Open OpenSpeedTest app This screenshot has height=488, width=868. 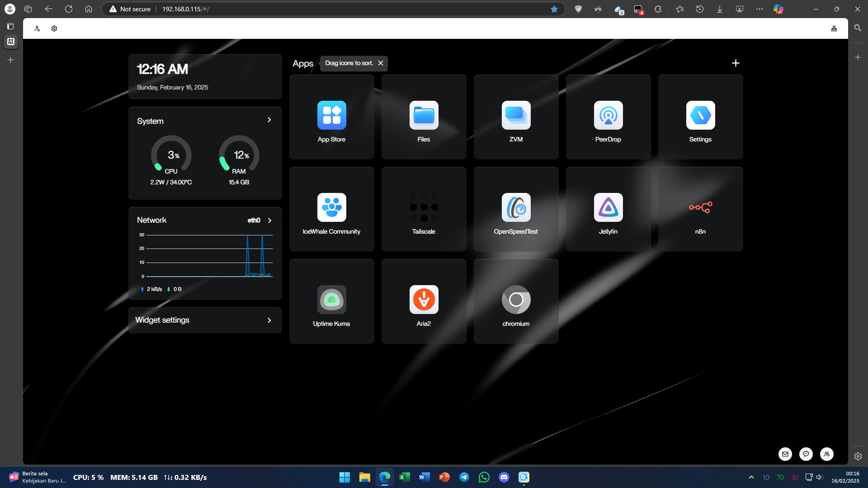pyautogui.click(x=516, y=209)
